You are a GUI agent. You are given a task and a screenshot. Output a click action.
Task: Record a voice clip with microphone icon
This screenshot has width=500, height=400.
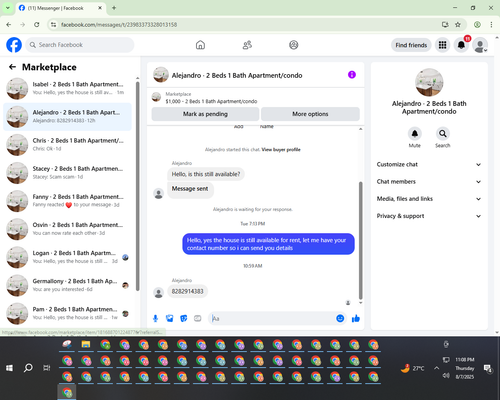coord(155,319)
